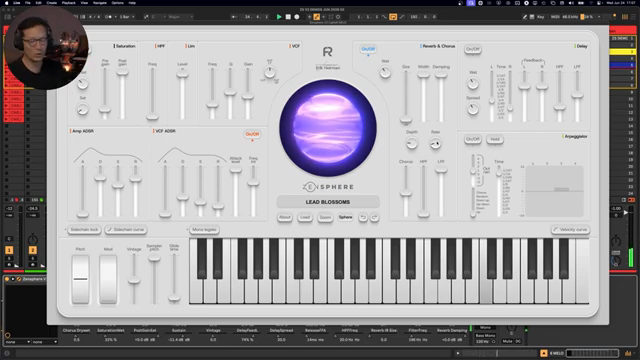Screen dimensions: 640x360
Task: Click the Chorus Depth knob
Action: coord(412,143)
